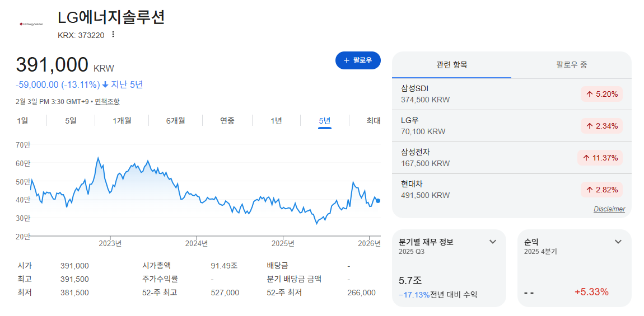Switch chart to 1개월 range

pyautogui.click(x=122, y=121)
